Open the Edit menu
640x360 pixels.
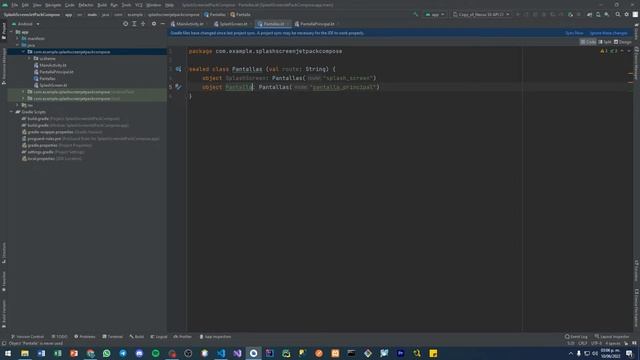pos(25,5)
